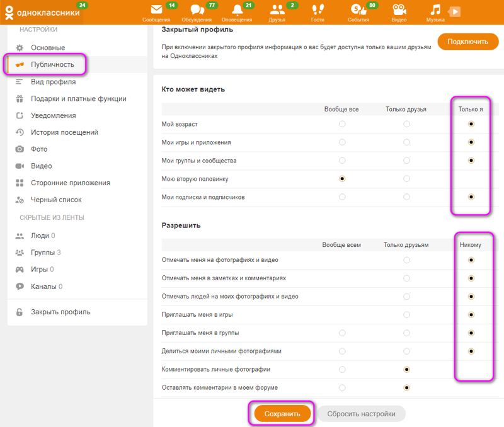The width and height of the screenshot is (504, 427).
Task: Click Сбросить настройки button
Action: (x=361, y=414)
